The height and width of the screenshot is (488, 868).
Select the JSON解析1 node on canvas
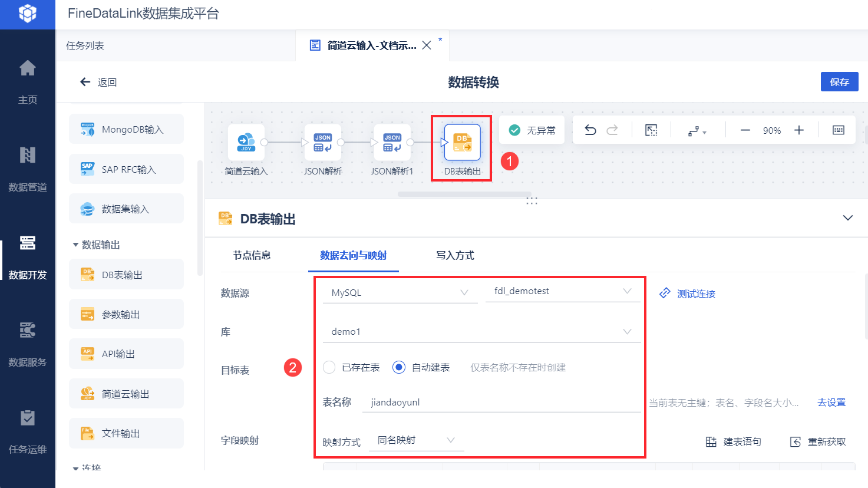392,143
